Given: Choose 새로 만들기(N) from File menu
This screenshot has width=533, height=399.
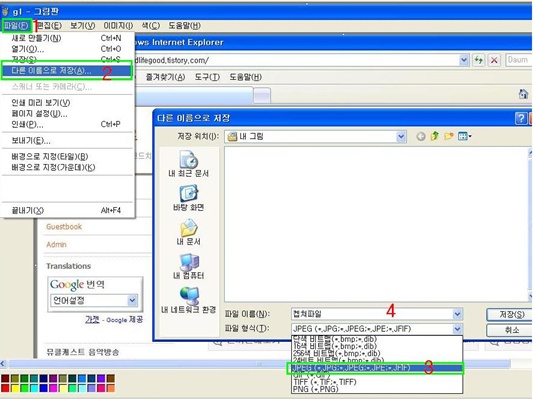Looking at the screenshot, I should point(67,38).
